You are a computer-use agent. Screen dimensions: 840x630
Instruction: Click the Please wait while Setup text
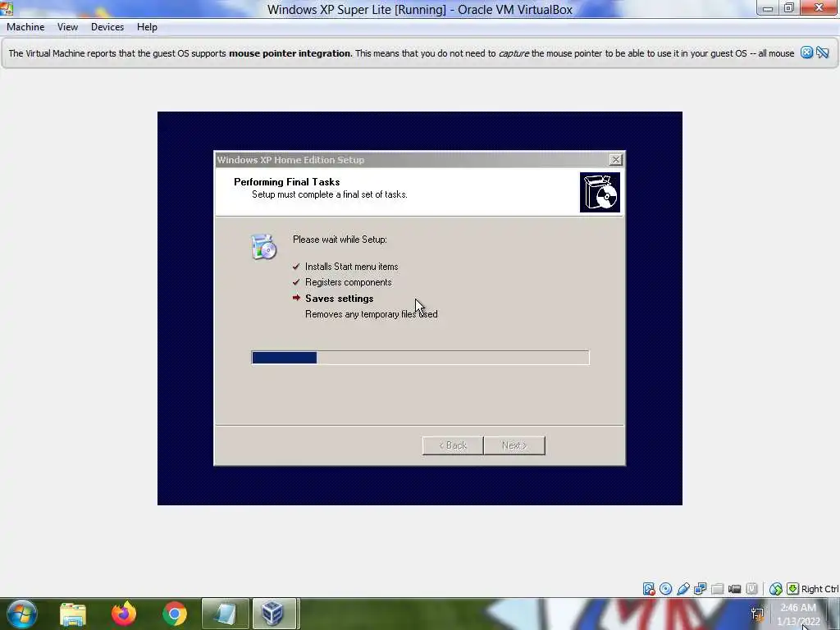(340, 240)
